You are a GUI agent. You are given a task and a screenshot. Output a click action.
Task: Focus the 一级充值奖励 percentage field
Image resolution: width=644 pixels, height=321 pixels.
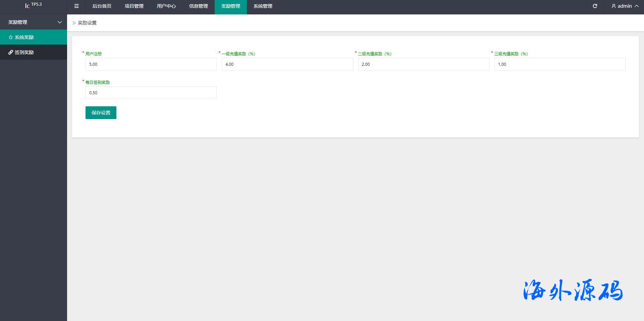(x=287, y=64)
